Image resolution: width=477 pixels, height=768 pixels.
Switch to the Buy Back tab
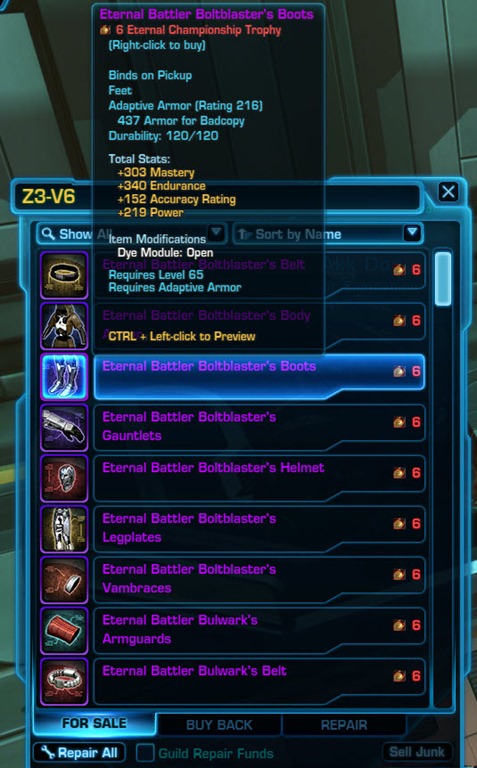[219, 725]
